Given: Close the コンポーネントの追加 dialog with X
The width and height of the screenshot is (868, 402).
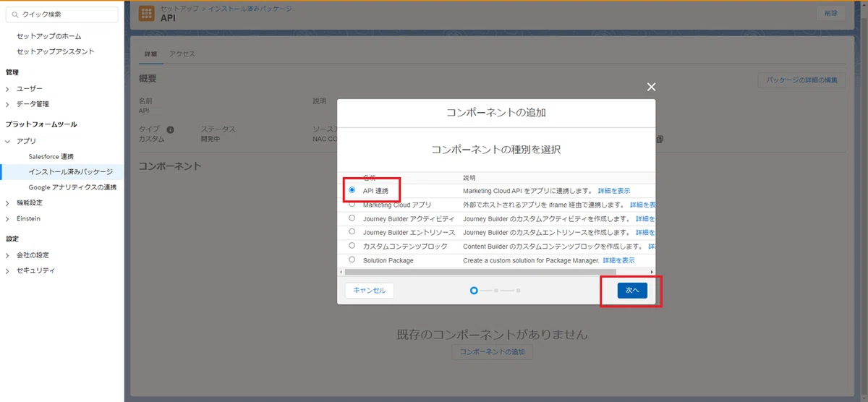Looking at the screenshot, I should [651, 87].
